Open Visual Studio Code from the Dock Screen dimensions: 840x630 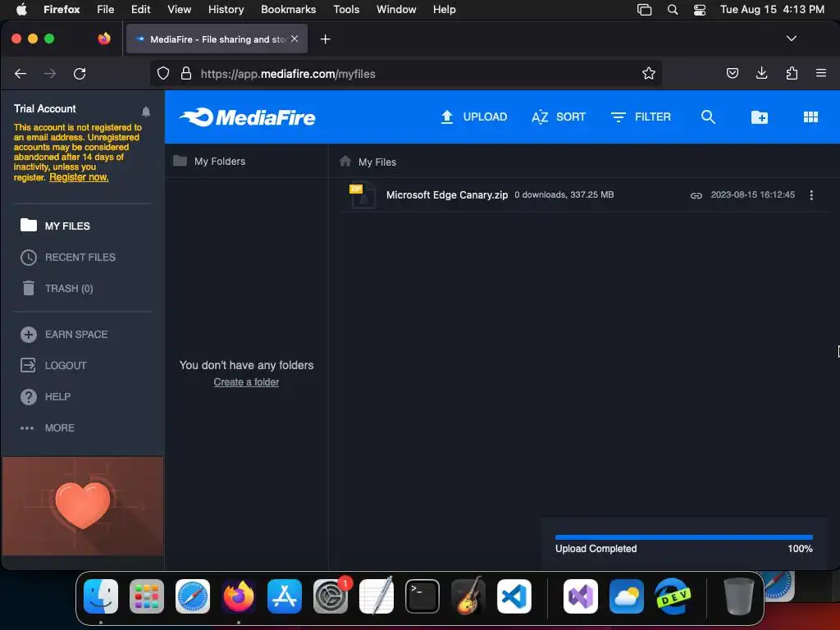tap(514, 596)
